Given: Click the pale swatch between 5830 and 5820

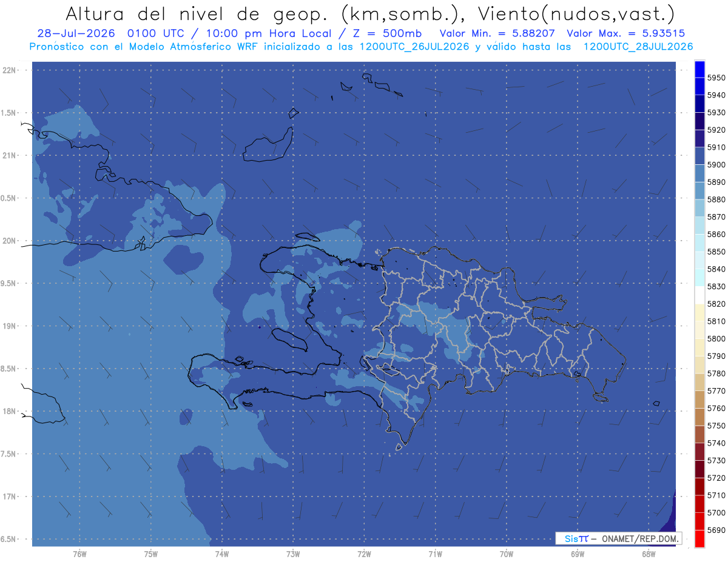Looking at the screenshot, I should point(699,295).
